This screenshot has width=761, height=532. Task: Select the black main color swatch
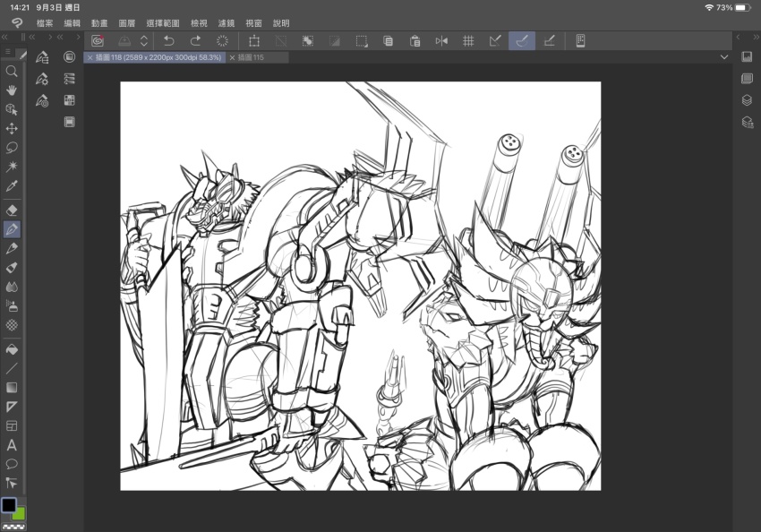[x=8, y=505]
